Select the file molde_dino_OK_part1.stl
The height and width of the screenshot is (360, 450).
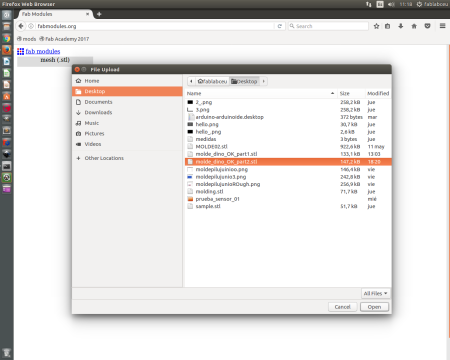pos(288,154)
